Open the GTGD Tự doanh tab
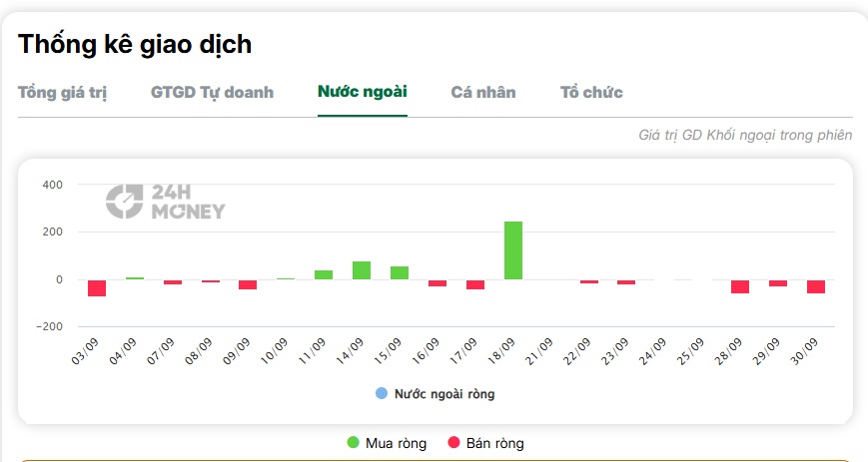The image size is (868, 462). tap(212, 93)
